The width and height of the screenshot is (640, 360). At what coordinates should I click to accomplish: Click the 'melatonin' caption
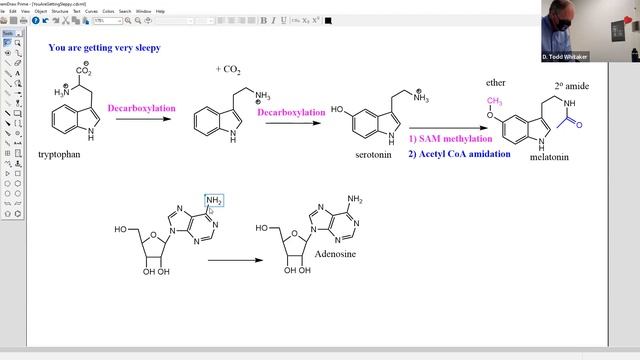(549, 157)
